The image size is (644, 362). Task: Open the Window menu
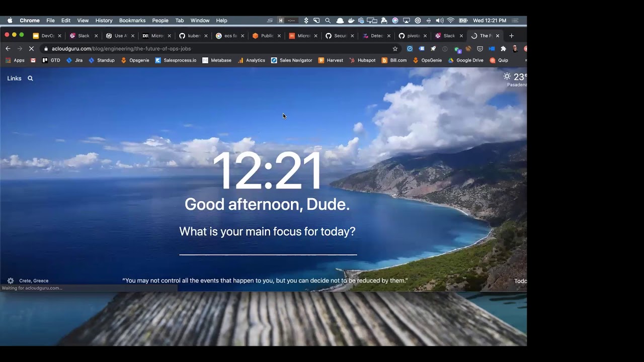pos(200,21)
